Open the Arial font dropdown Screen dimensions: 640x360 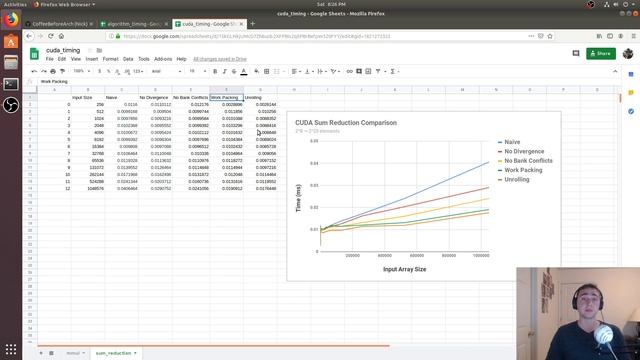[x=166, y=71]
